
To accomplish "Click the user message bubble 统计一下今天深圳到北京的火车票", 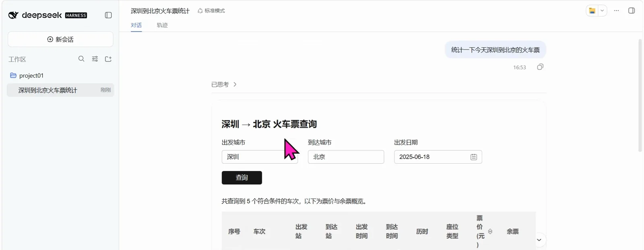I will pos(495,50).
